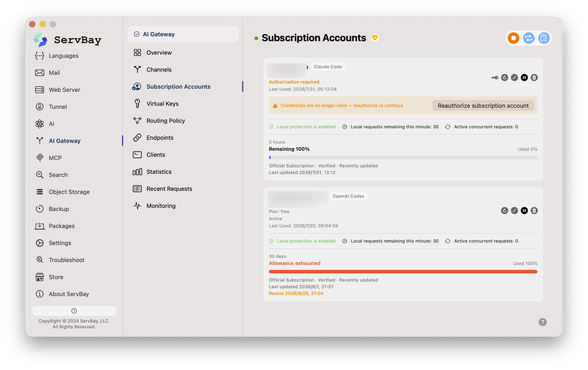588x370 pixels.
Task: Click the Statistics bar chart icon
Action: pyautogui.click(x=137, y=172)
